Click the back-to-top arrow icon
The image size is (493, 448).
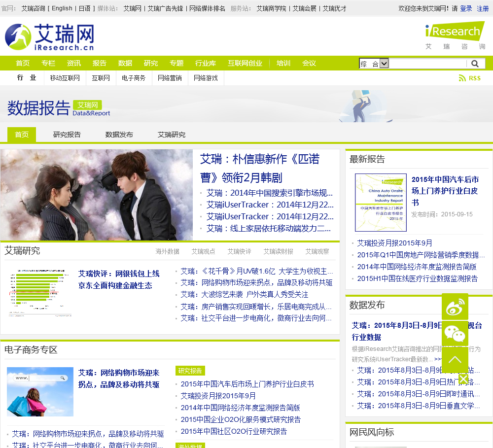(x=455, y=360)
